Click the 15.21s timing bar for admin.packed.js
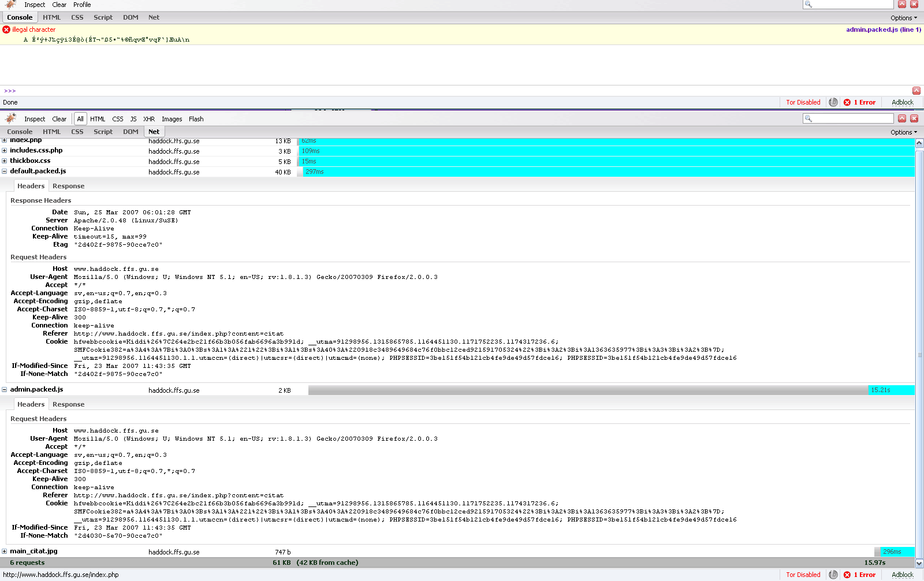This screenshot has height=581, width=924. [x=891, y=390]
